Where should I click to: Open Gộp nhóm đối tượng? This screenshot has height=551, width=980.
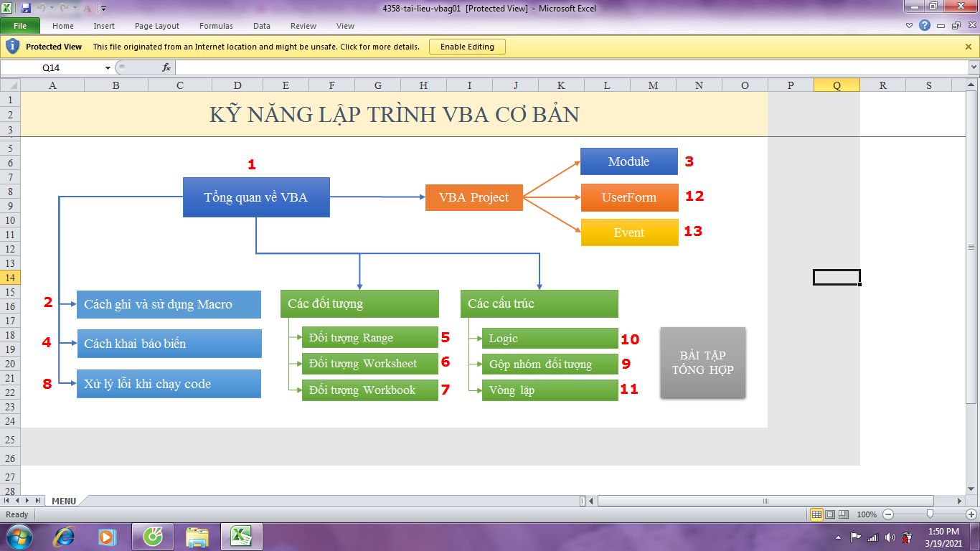coord(550,364)
